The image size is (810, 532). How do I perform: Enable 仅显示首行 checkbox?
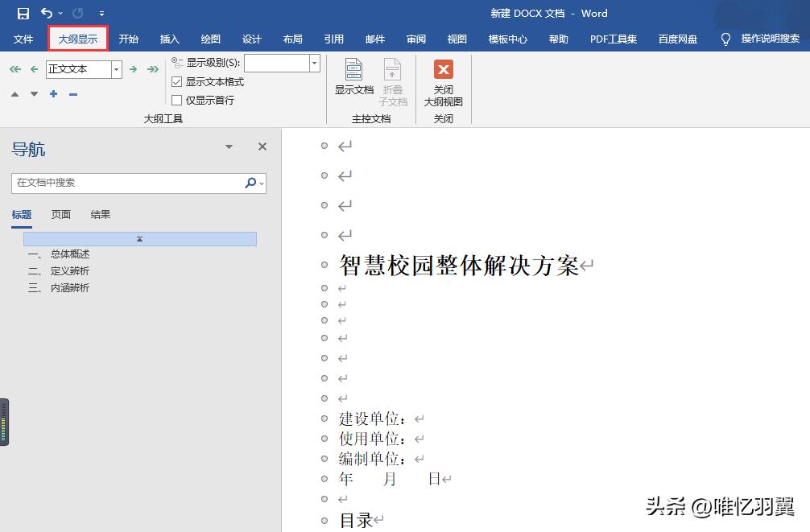pos(178,99)
